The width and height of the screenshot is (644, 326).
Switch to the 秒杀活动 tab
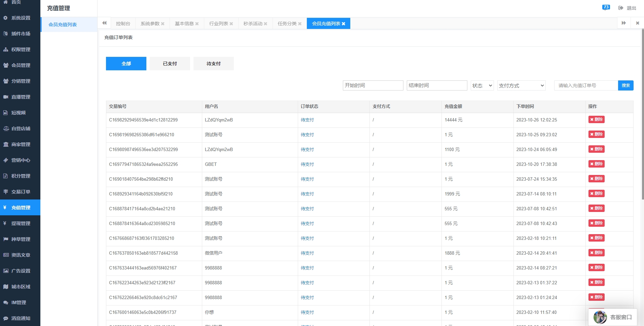[x=253, y=24]
